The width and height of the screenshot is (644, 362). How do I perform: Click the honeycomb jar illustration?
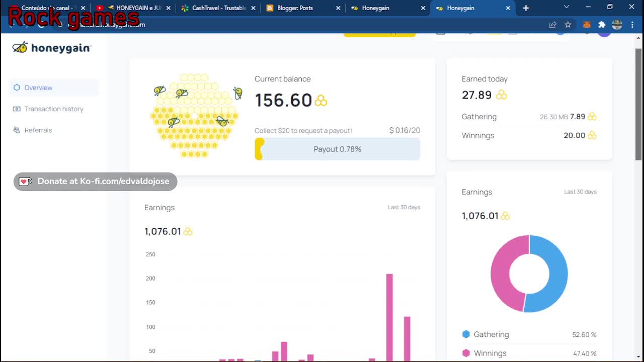[x=194, y=116]
